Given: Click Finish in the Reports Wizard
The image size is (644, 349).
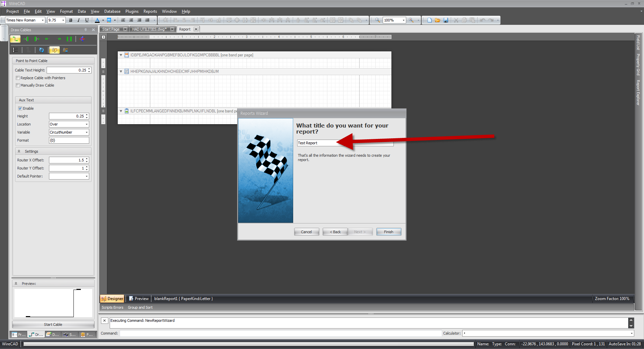Looking at the screenshot, I should pyautogui.click(x=388, y=232).
